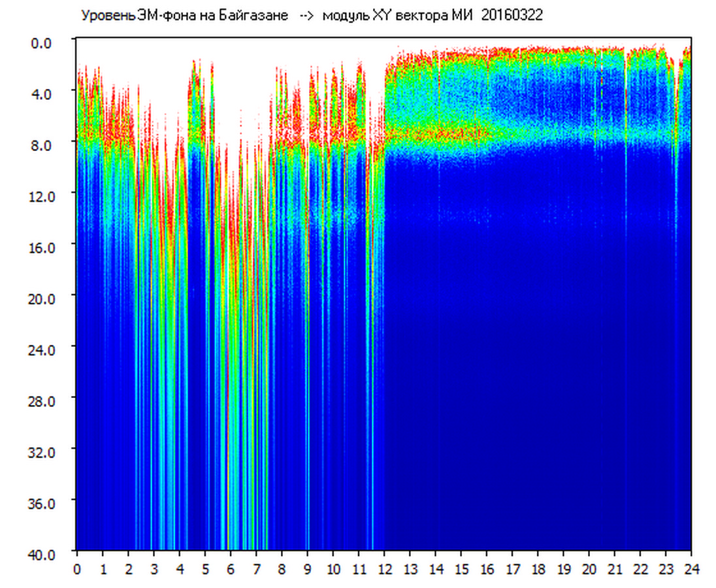Choose the hour 21 axis label
The image size is (716, 588).
615,569
